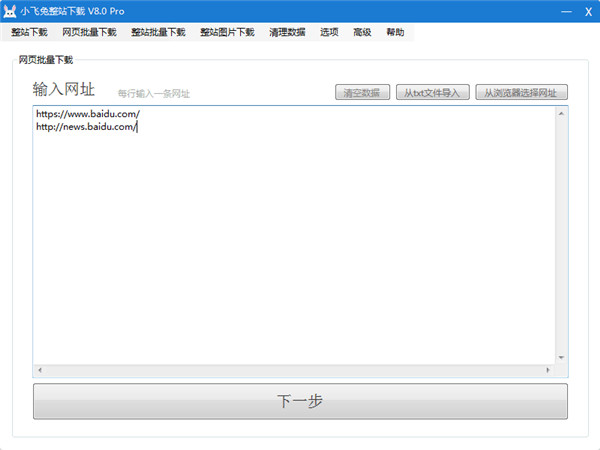
Task: Open the 高级 menu
Action: [362, 32]
